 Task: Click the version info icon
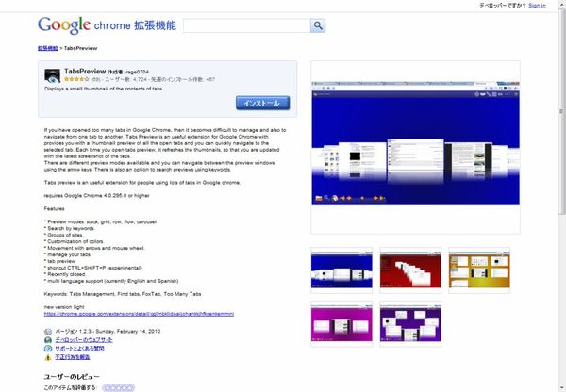pos(48,332)
